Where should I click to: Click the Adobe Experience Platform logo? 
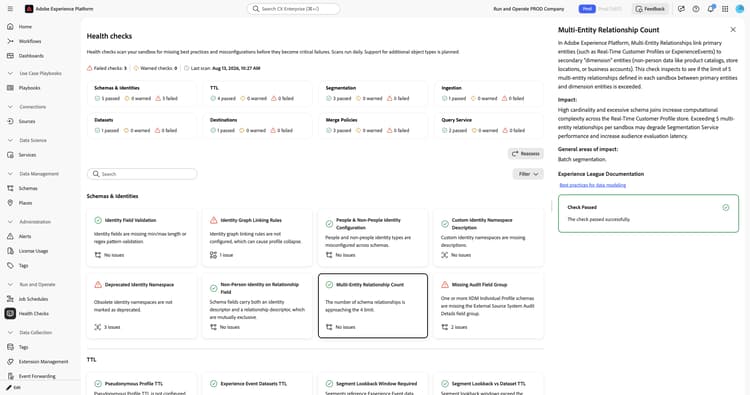coord(29,9)
